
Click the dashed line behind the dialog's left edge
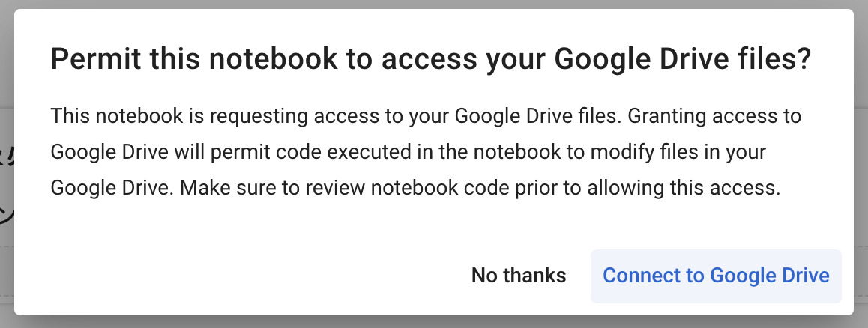click(7, 248)
